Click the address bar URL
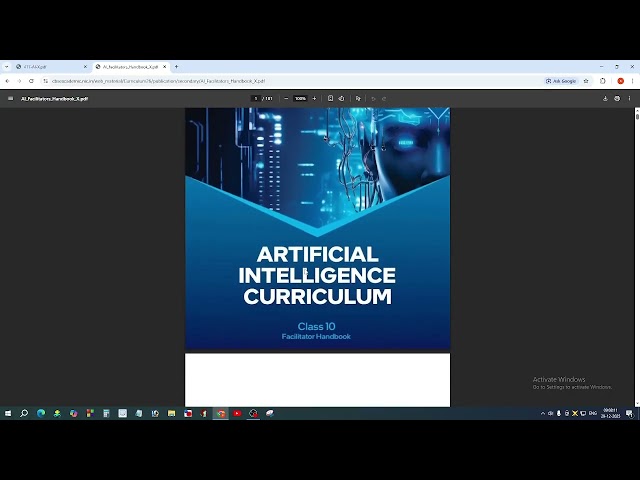 (x=159, y=81)
